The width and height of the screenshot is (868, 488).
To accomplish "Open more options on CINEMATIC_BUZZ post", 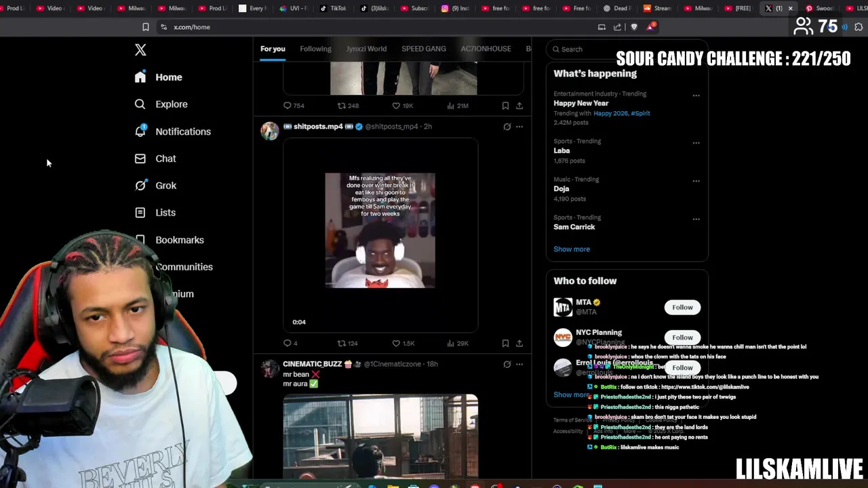I will click(519, 364).
